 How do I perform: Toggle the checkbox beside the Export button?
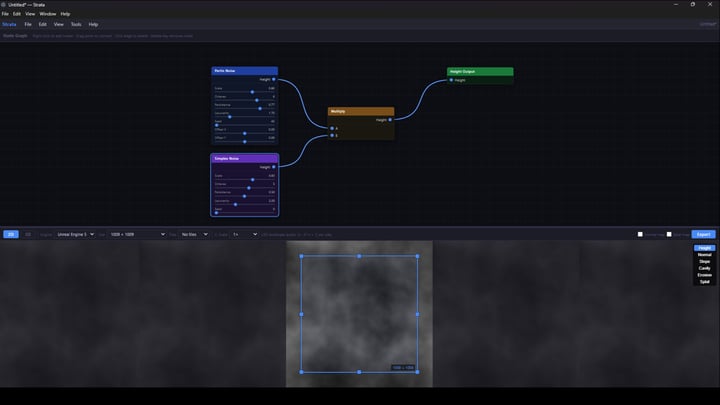[669, 234]
